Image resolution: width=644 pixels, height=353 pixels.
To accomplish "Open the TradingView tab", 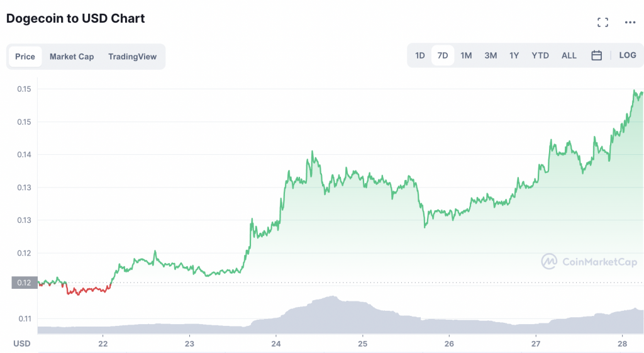I will (132, 57).
